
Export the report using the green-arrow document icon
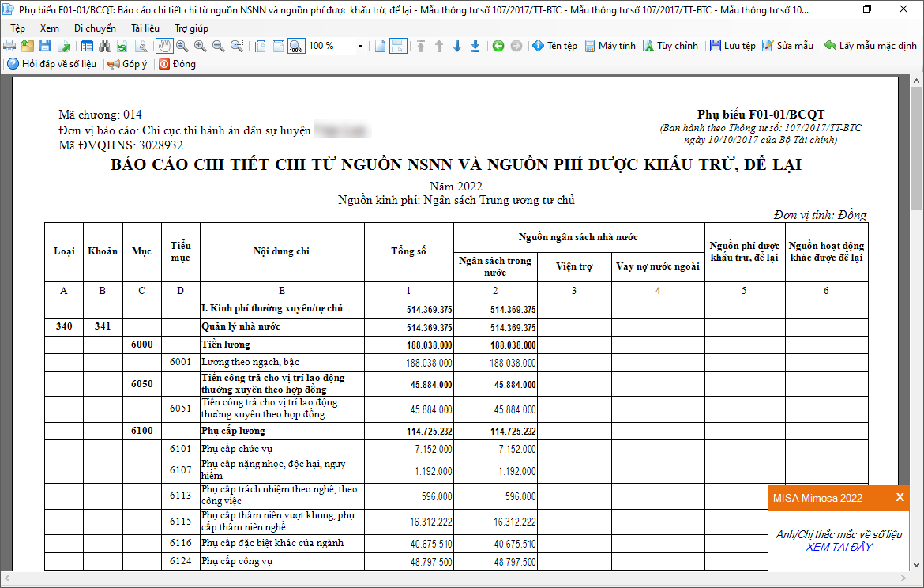[64, 46]
